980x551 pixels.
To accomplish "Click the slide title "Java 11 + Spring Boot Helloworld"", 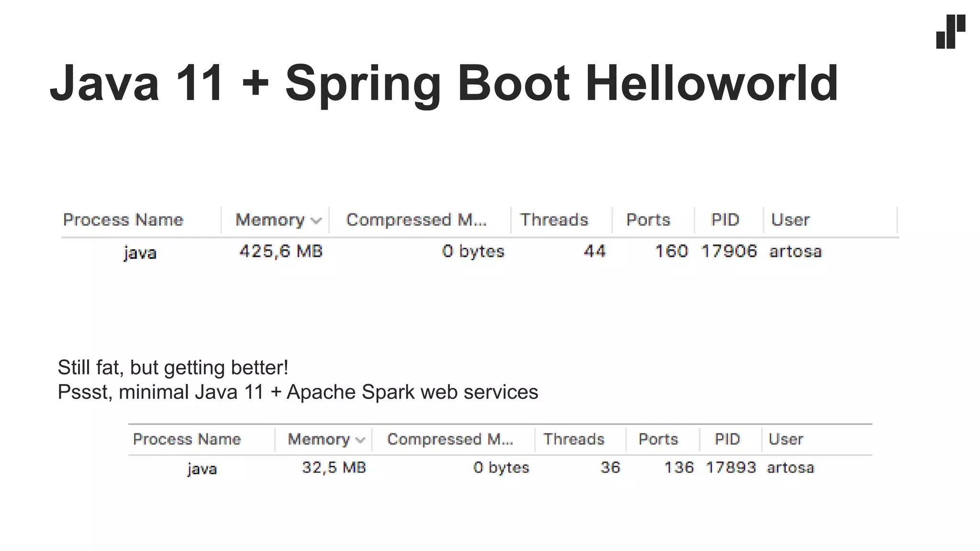I will click(444, 83).
